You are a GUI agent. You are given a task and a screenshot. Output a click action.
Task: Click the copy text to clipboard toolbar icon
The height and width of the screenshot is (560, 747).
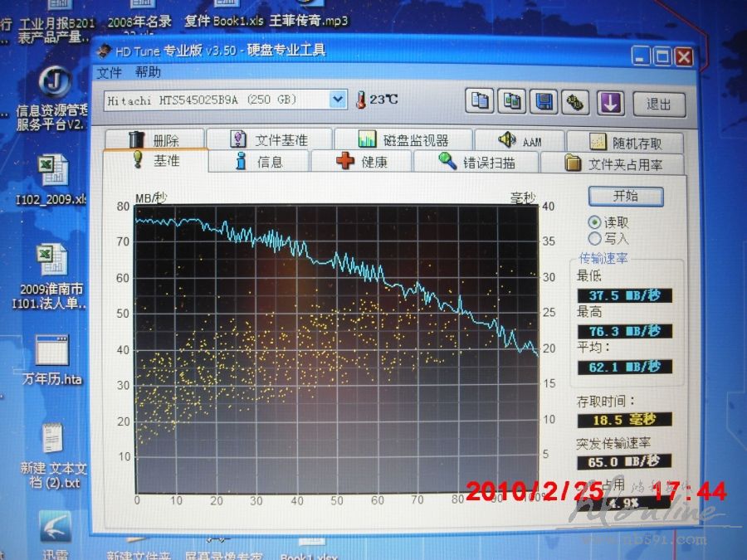tap(480, 101)
